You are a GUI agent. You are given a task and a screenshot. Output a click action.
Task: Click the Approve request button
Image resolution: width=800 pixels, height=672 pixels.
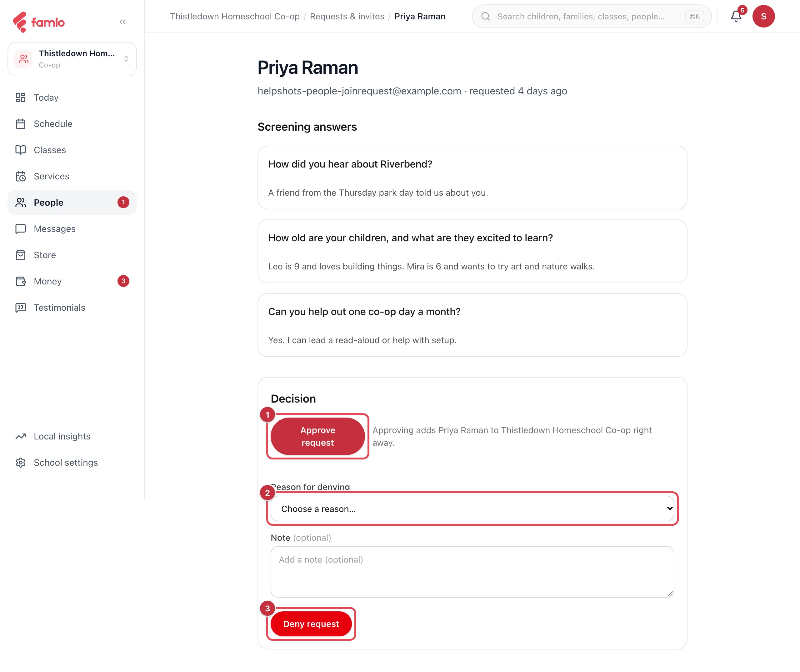318,437
